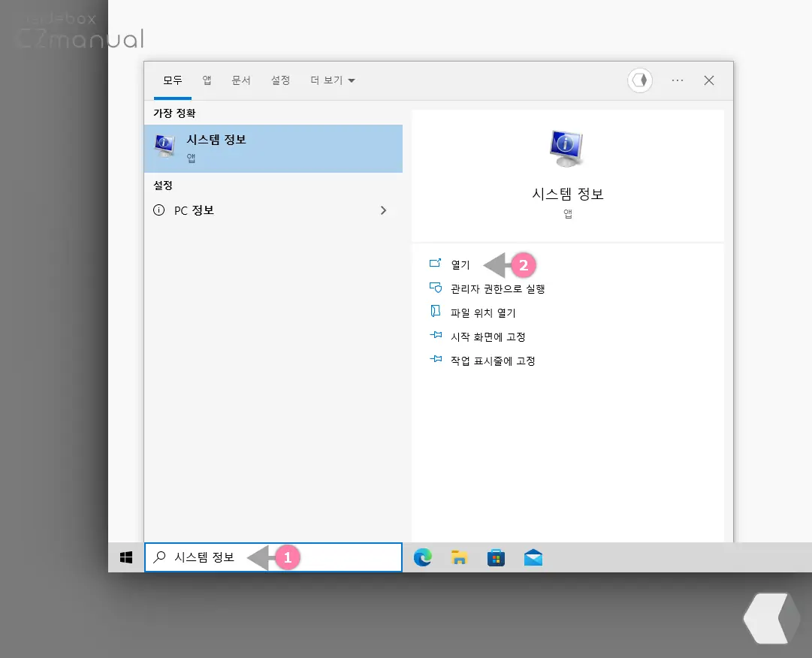The image size is (812, 658).
Task: Click the user account icon in search
Action: click(639, 80)
